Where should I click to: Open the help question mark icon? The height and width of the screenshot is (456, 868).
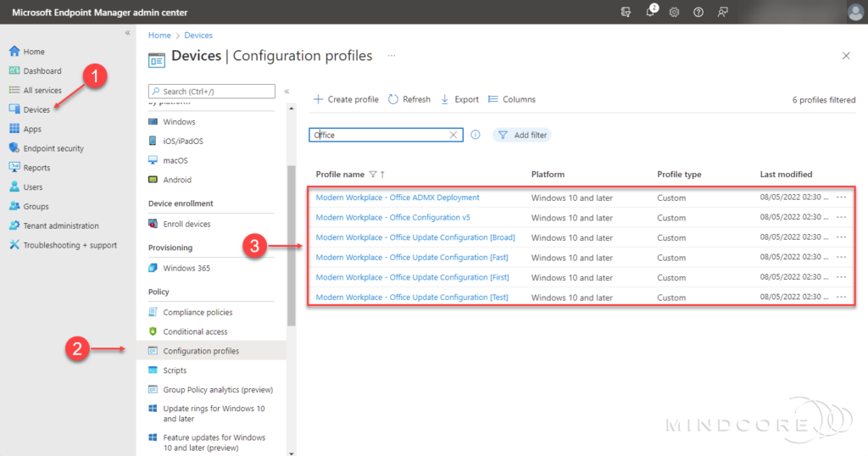pyautogui.click(x=698, y=12)
